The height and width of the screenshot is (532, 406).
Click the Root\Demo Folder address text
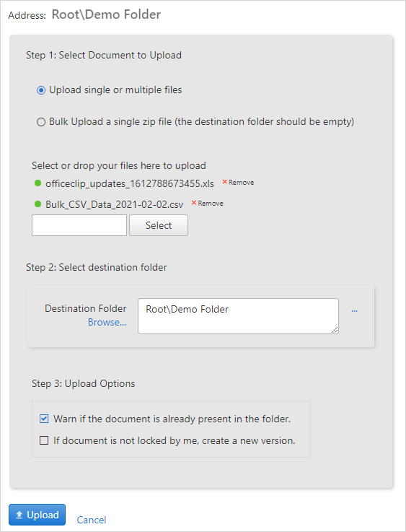106,14
